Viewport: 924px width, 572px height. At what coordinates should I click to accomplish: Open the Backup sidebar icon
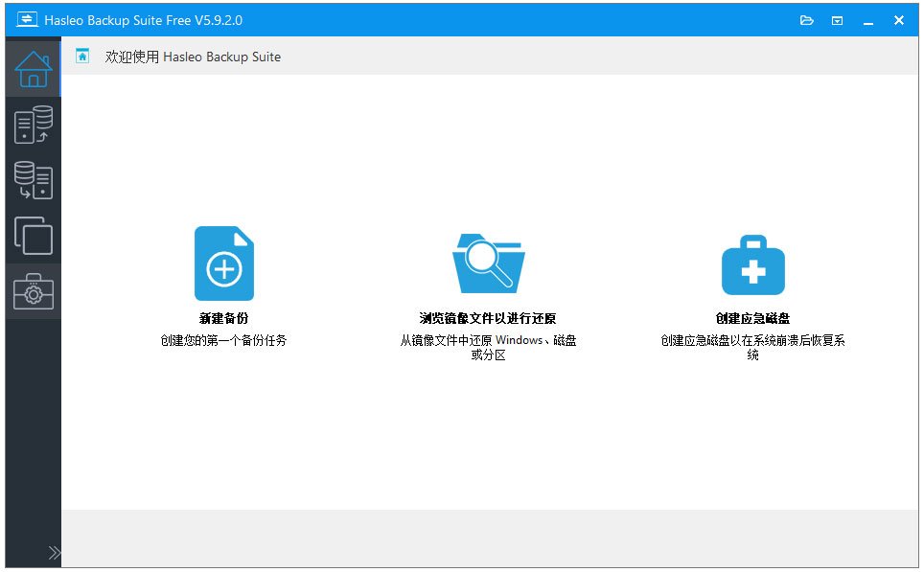[x=33, y=125]
